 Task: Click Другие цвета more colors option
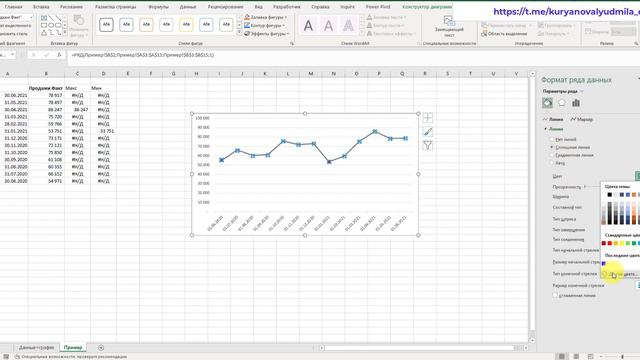tap(620, 274)
